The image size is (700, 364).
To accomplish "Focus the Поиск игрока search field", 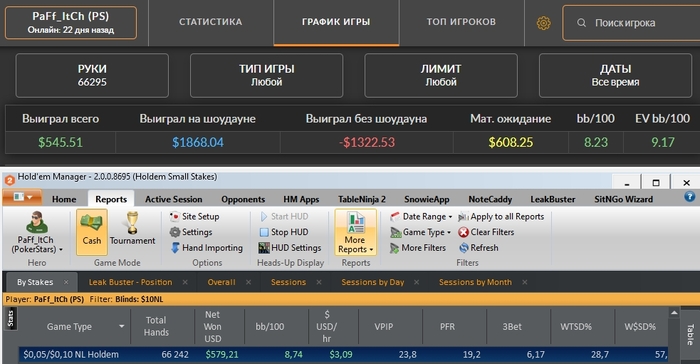I will [631, 23].
